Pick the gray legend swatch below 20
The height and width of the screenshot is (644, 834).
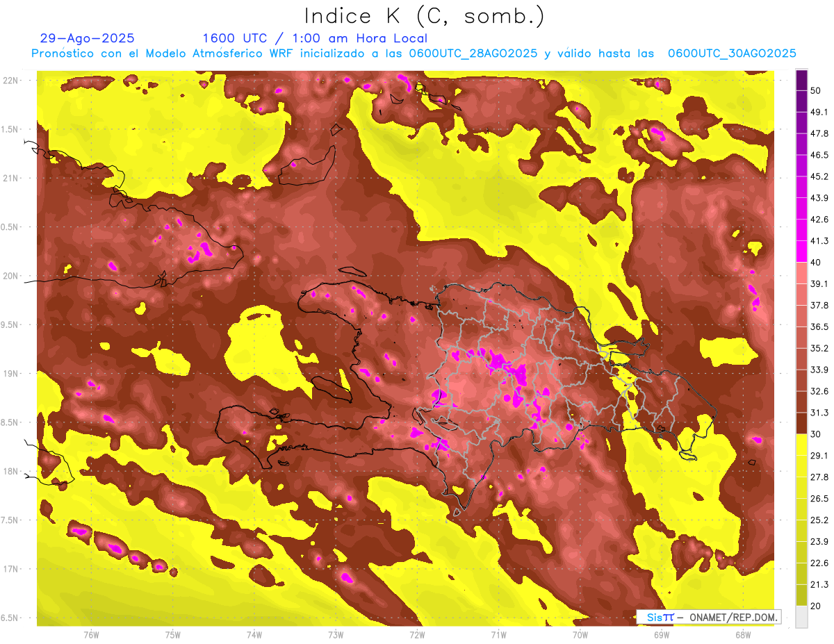coord(801,617)
